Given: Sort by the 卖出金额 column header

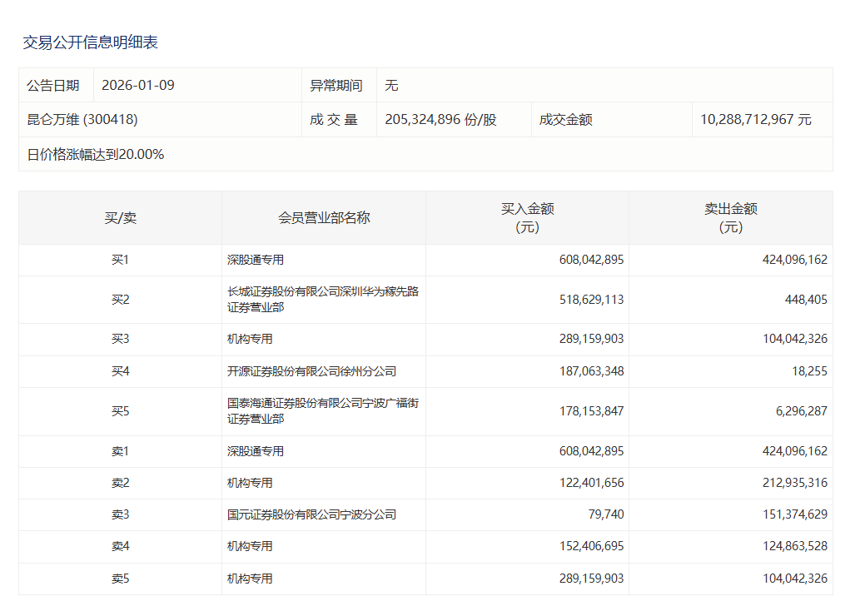Looking at the screenshot, I should 730,218.
